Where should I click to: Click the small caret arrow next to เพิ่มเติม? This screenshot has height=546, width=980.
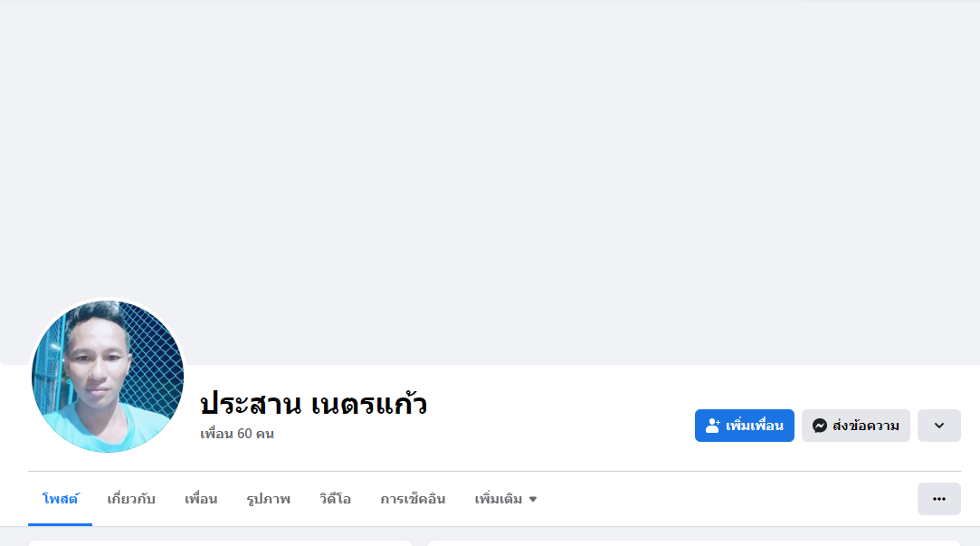(x=533, y=499)
